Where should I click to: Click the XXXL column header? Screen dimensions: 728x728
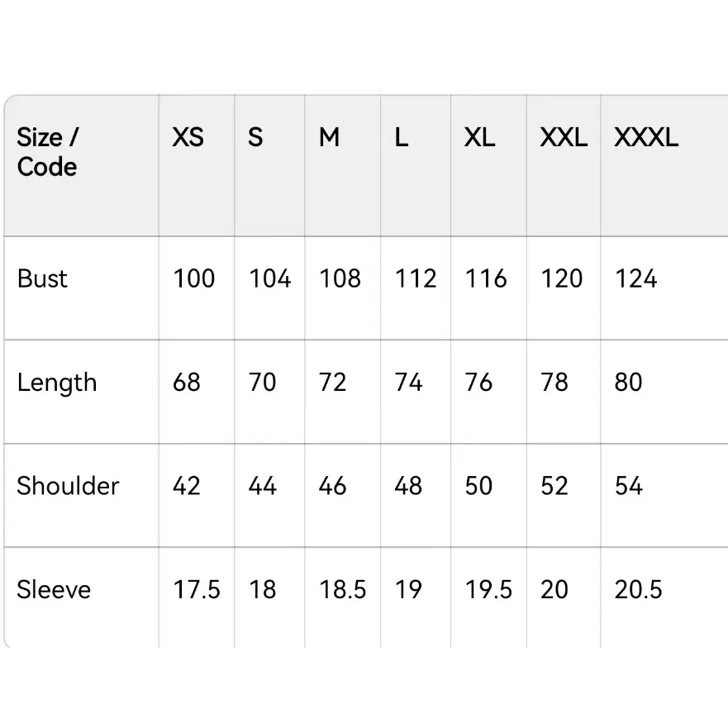pyautogui.click(x=646, y=137)
